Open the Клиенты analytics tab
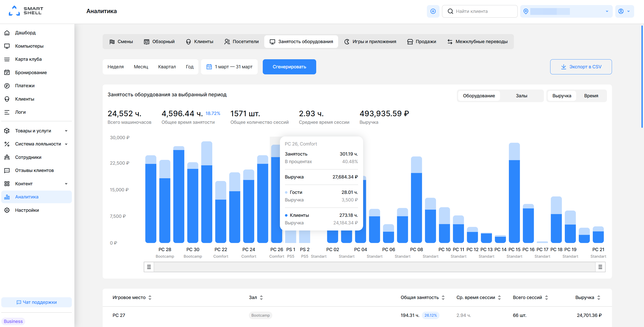The width and height of the screenshot is (644, 327). [199, 42]
